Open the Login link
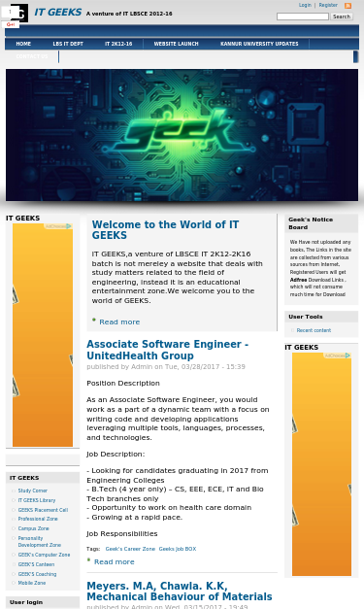Image resolution: width=364 pixels, height=609 pixels. (305, 5)
